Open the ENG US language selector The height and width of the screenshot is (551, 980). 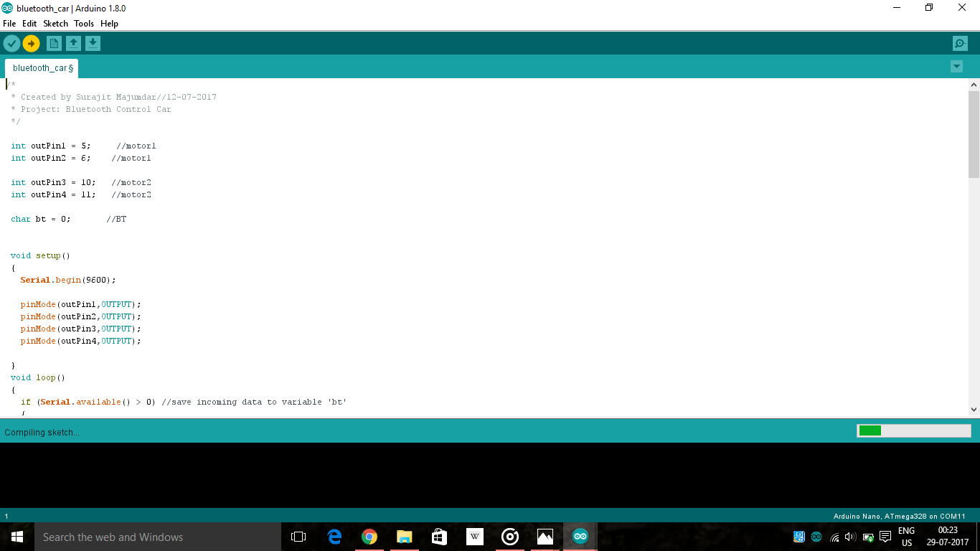click(x=905, y=536)
